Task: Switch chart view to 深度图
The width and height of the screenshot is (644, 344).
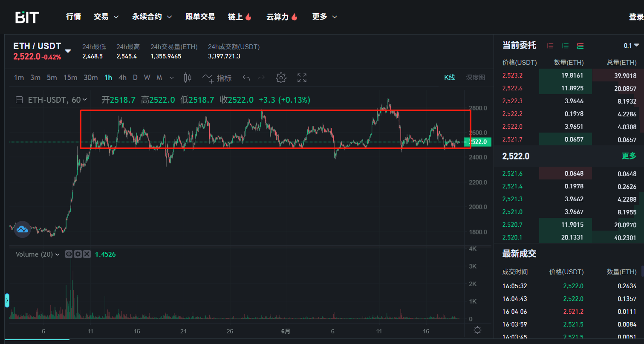Action: 475,77
